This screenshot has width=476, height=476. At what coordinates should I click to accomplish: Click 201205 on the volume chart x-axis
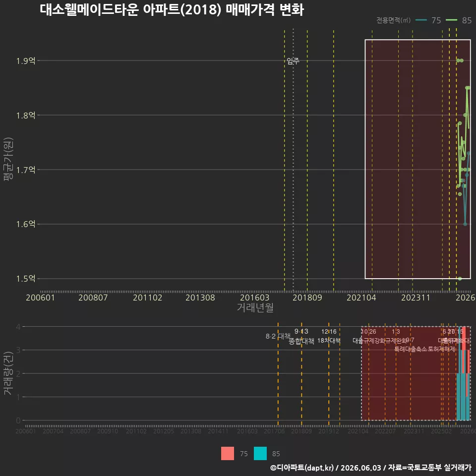tap(164, 431)
